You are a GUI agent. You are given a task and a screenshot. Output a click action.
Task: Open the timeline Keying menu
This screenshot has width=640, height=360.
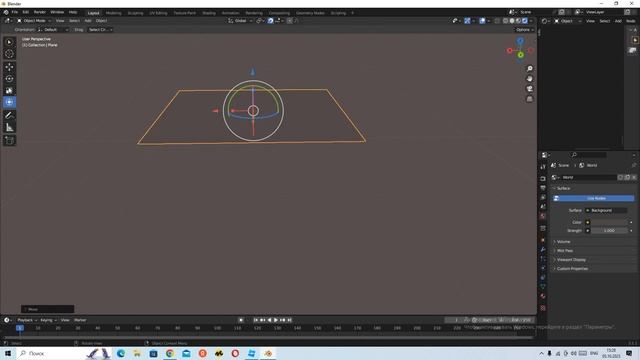[48, 320]
